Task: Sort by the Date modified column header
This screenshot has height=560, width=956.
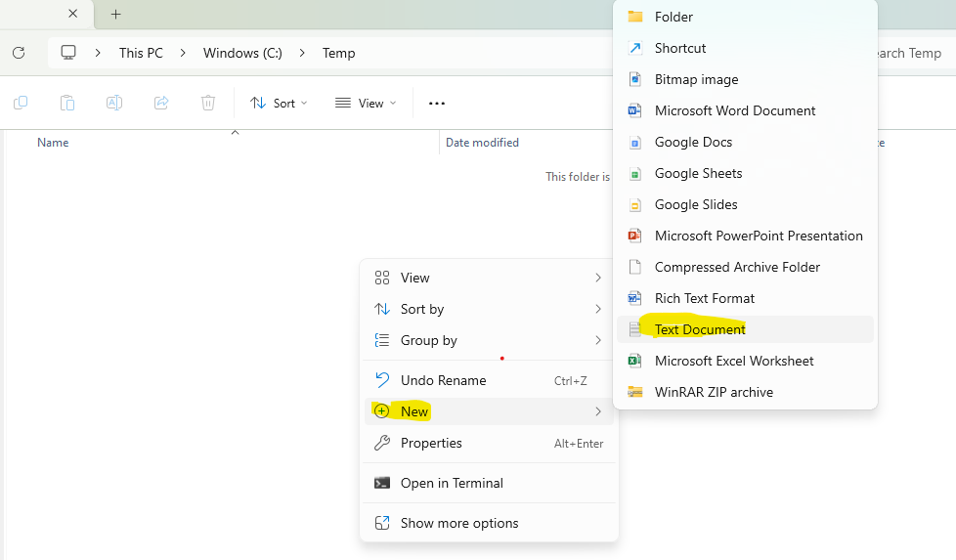Action: pos(482,143)
